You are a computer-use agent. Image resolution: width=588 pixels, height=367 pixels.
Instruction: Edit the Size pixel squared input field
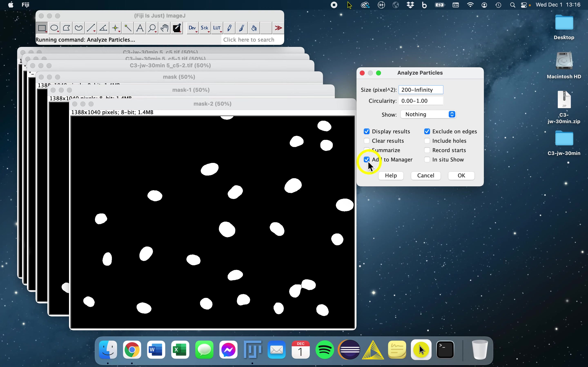click(421, 90)
